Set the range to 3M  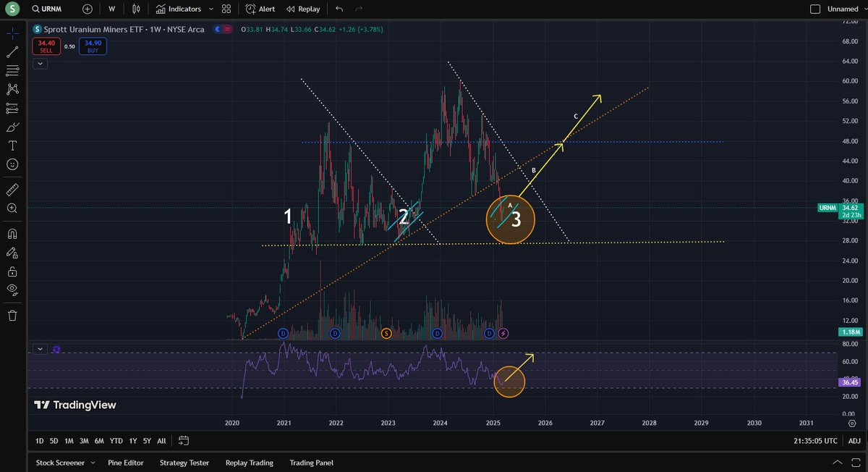point(84,441)
